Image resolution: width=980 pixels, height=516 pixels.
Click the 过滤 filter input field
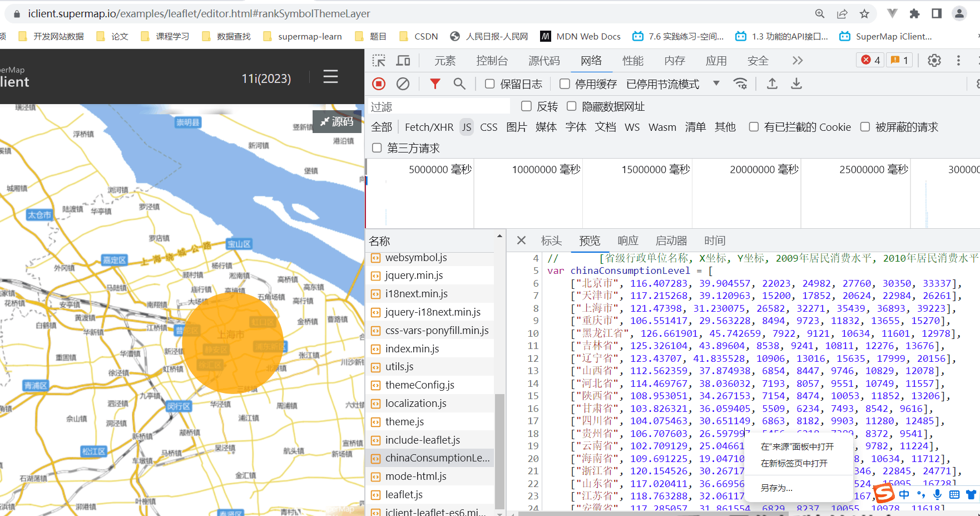click(x=439, y=107)
